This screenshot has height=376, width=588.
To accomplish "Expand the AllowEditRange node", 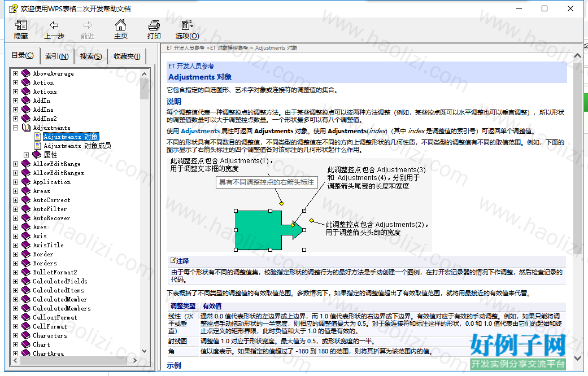I will click(15, 164).
